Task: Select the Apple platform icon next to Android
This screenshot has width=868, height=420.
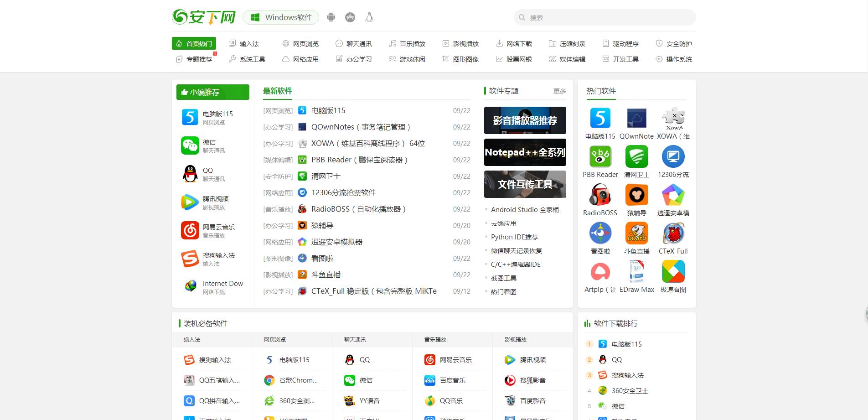Action: click(x=350, y=17)
